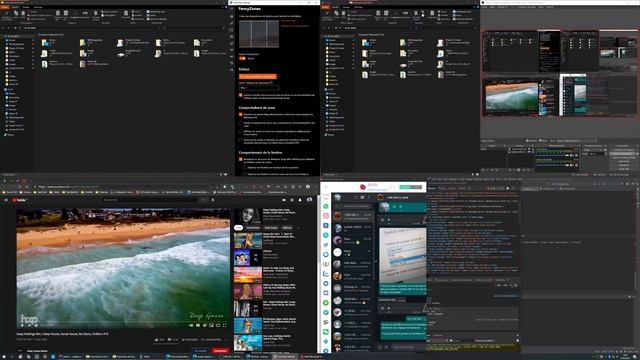Click the red YouTube Subscribe button
This screenshot has height=360, width=640.
click(x=220, y=351)
